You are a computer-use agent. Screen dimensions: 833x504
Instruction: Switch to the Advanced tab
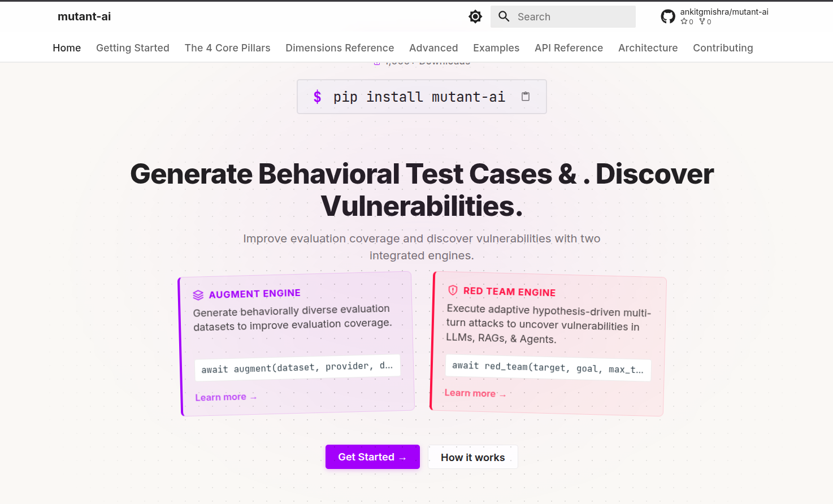click(x=433, y=48)
